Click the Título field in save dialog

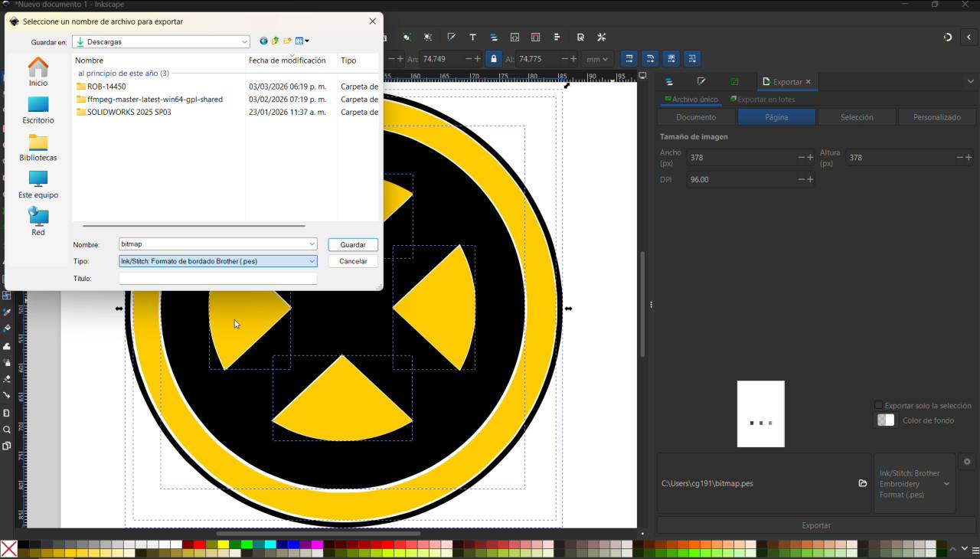click(x=218, y=279)
